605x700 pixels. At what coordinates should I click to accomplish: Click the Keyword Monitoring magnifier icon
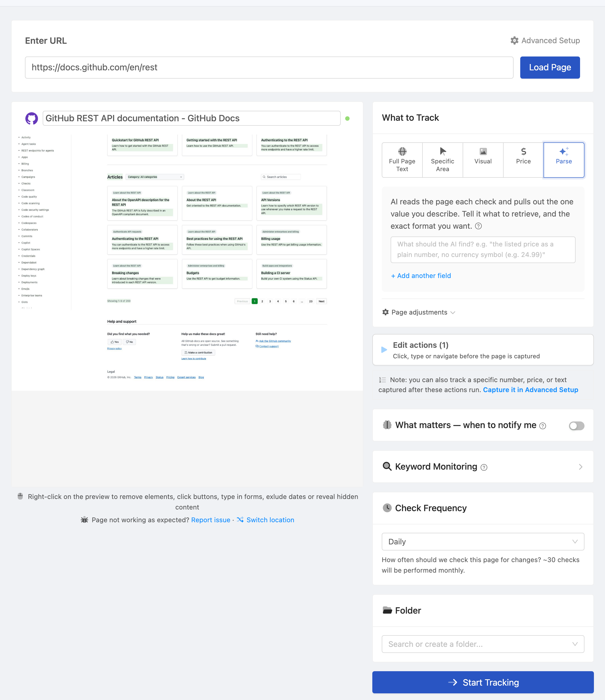[x=387, y=467]
